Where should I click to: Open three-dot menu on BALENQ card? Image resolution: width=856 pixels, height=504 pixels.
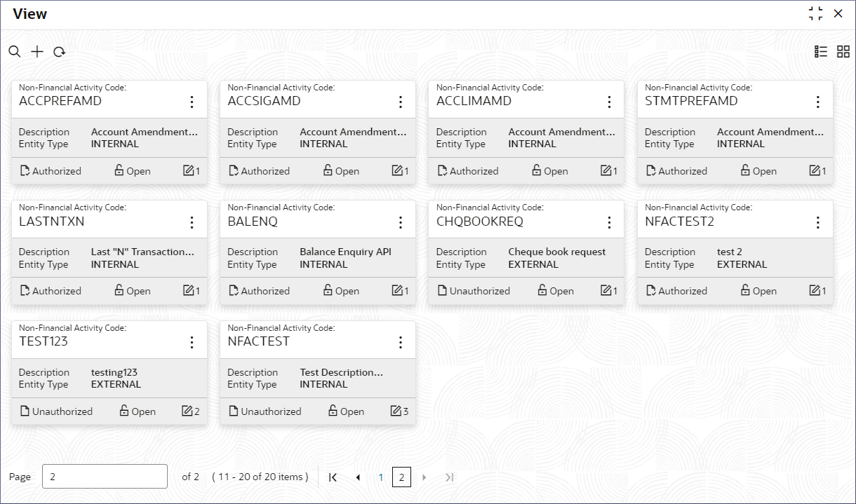click(x=401, y=222)
